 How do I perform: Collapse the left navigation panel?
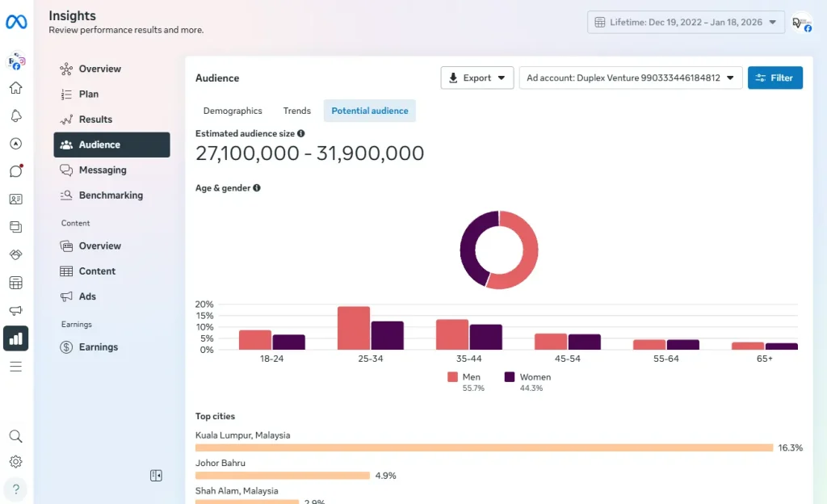coord(156,475)
